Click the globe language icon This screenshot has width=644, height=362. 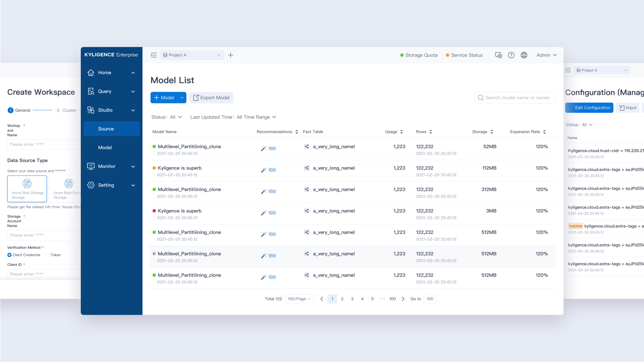[x=524, y=55]
